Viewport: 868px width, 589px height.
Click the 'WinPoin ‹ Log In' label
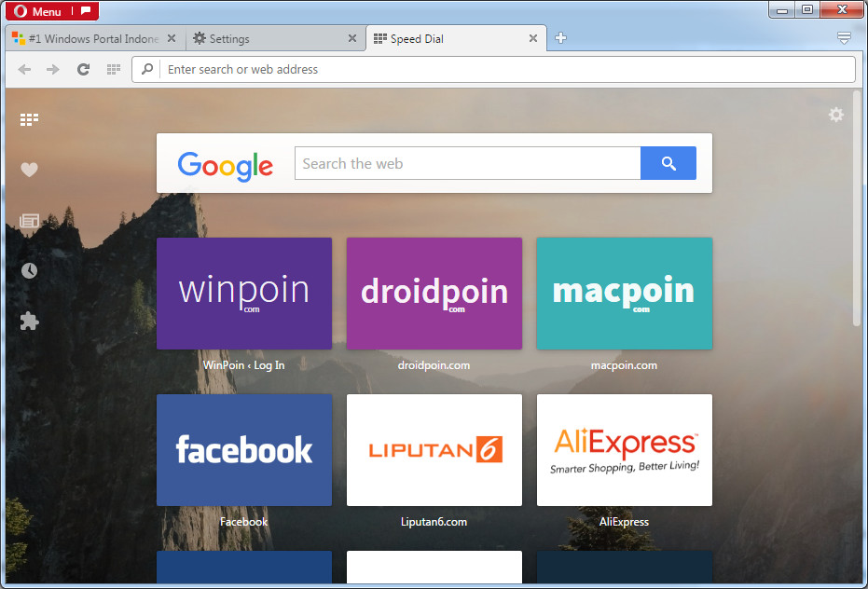(x=243, y=365)
